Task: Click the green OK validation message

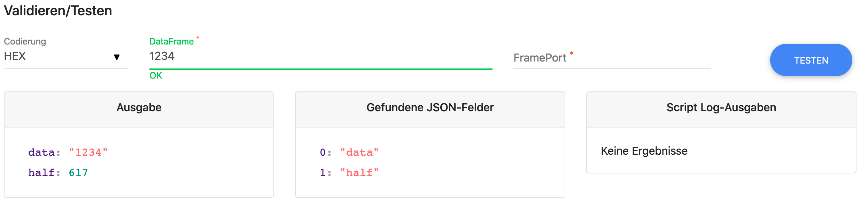Action: [156, 76]
